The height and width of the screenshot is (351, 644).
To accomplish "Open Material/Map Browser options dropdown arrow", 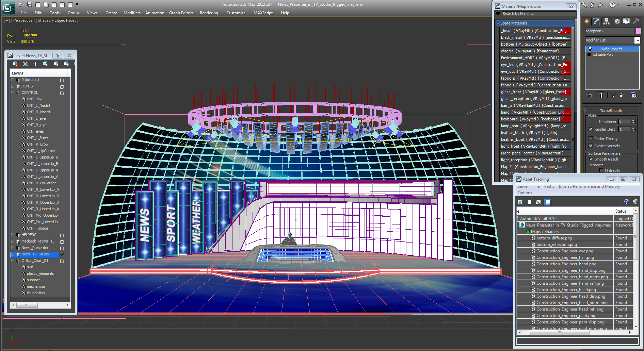I will [x=498, y=14].
